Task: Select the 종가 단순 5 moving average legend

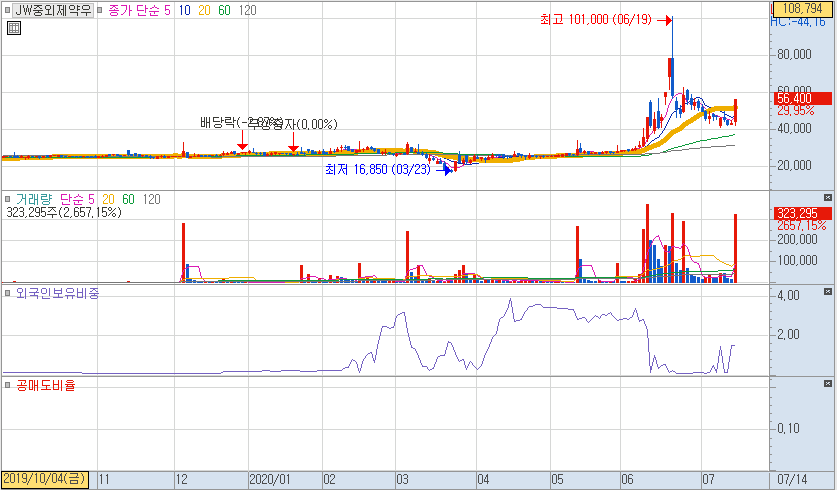Action: [139, 10]
